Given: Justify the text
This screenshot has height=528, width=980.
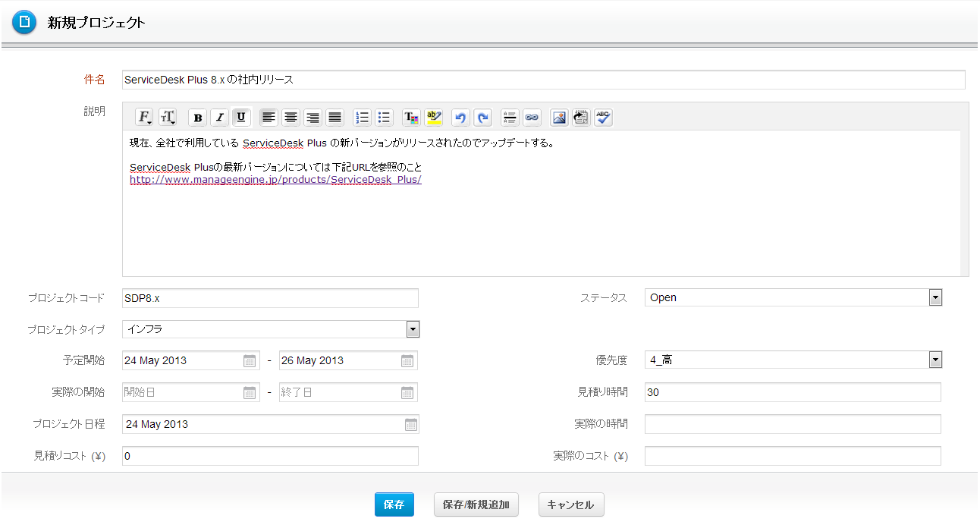Looking at the screenshot, I should [x=335, y=118].
